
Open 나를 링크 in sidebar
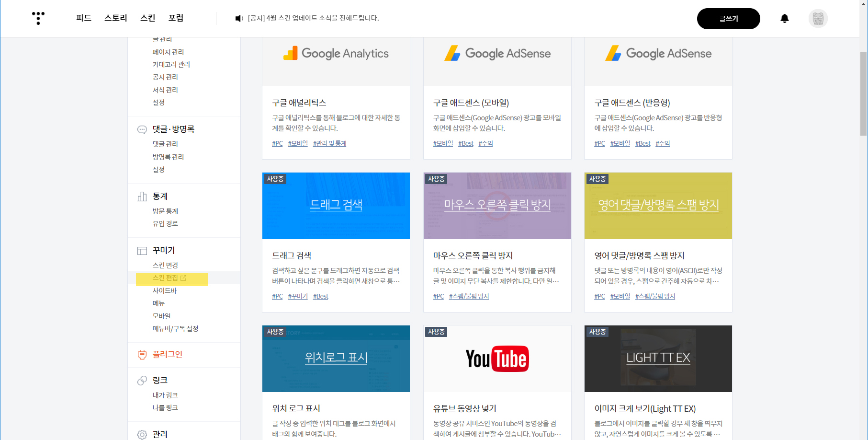click(165, 407)
